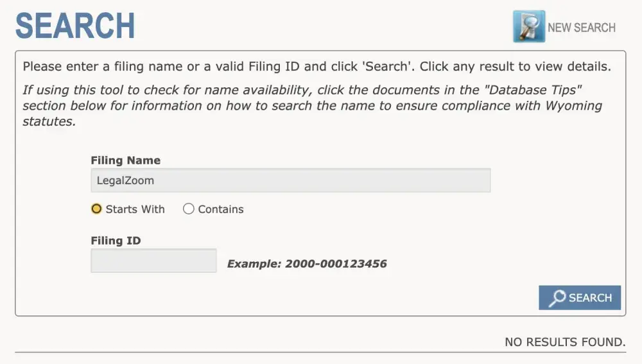Click the "Database Tips" phrase in instructions
The width and height of the screenshot is (642, 364).
tap(534, 90)
